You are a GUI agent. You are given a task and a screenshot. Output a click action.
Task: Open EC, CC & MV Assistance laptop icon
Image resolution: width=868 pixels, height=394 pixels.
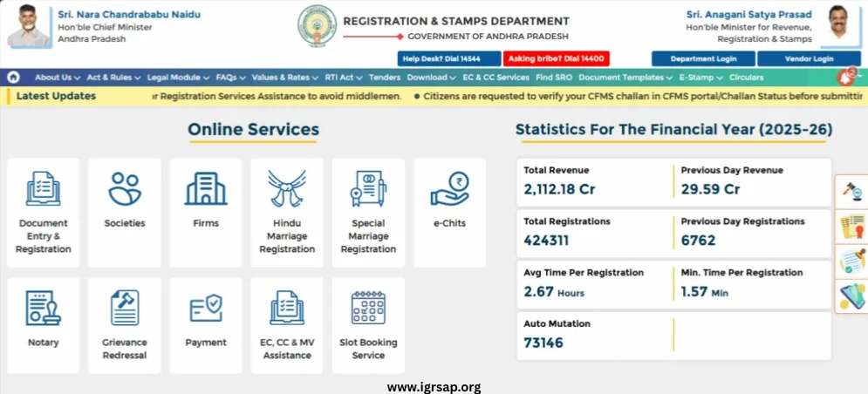[x=287, y=308]
